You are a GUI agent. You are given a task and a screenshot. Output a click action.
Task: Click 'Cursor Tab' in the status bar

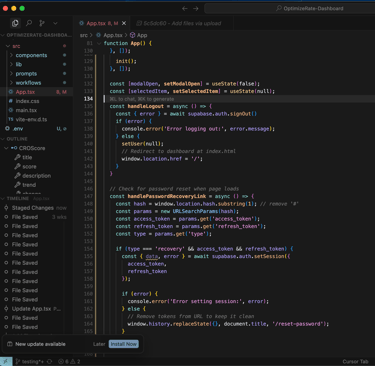click(x=355, y=362)
